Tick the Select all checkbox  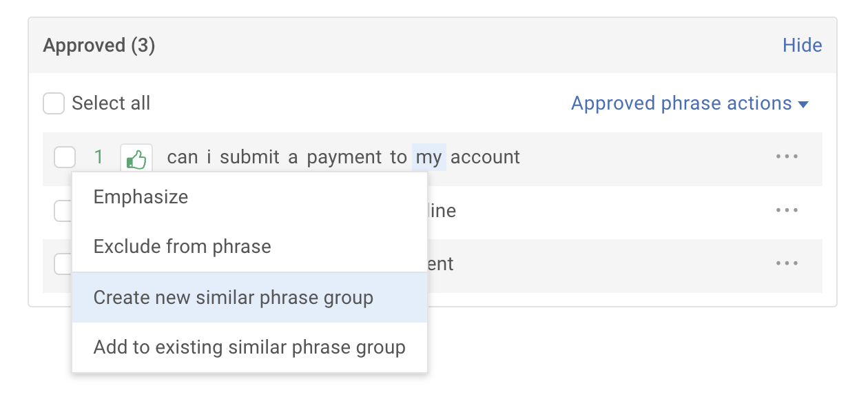54,104
